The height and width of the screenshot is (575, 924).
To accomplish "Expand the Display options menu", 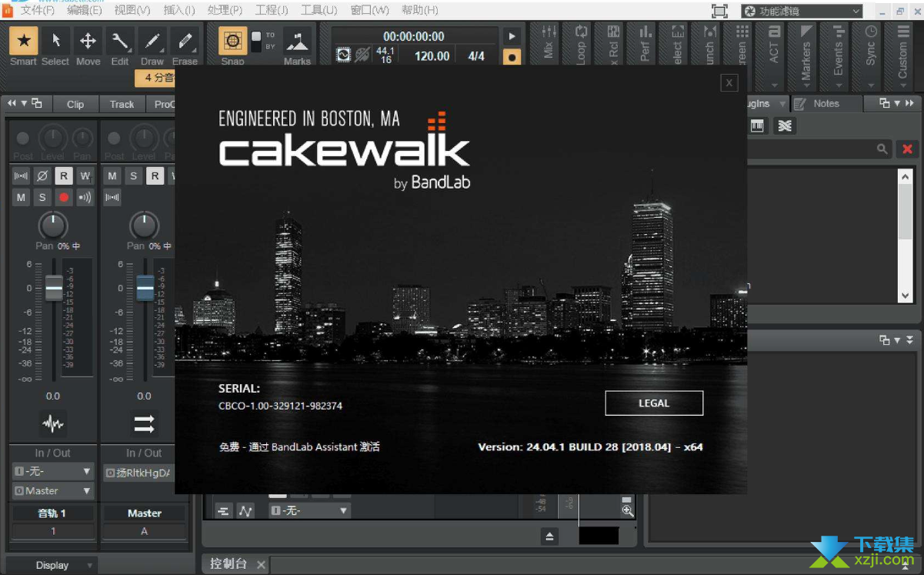I will 52,565.
